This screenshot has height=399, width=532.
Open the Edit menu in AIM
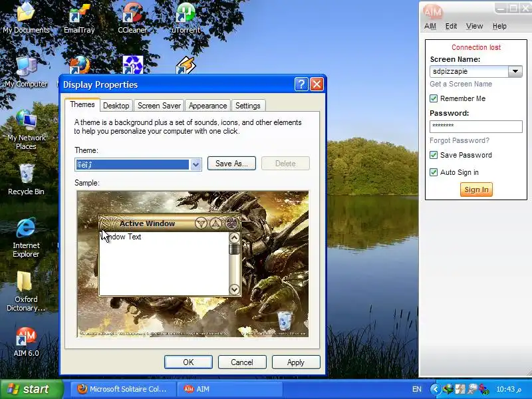click(x=451, y=26)
